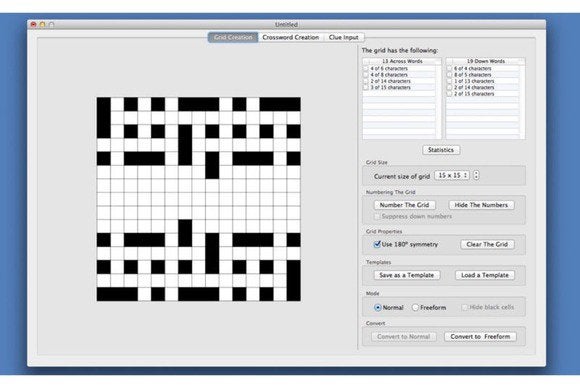The width and height of the screenshot is (580, 388).
Task: Check the down '8 of 5 characters' box
Action: (449, 75)
